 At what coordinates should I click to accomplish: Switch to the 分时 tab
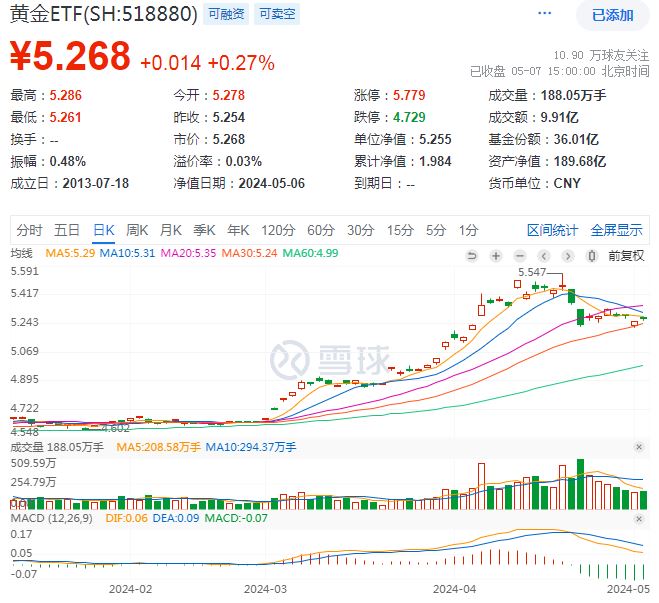(x=29, y=230)
